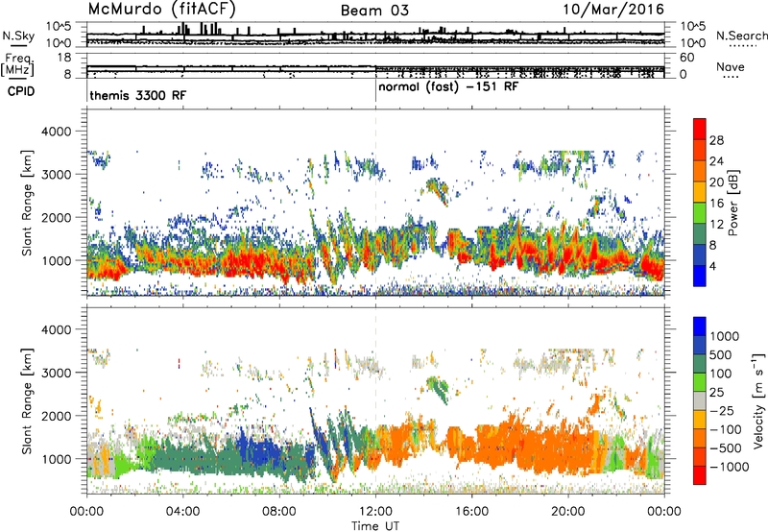Click the 'McMurdo (fitACF)' title text

click(x=162, y=9)
